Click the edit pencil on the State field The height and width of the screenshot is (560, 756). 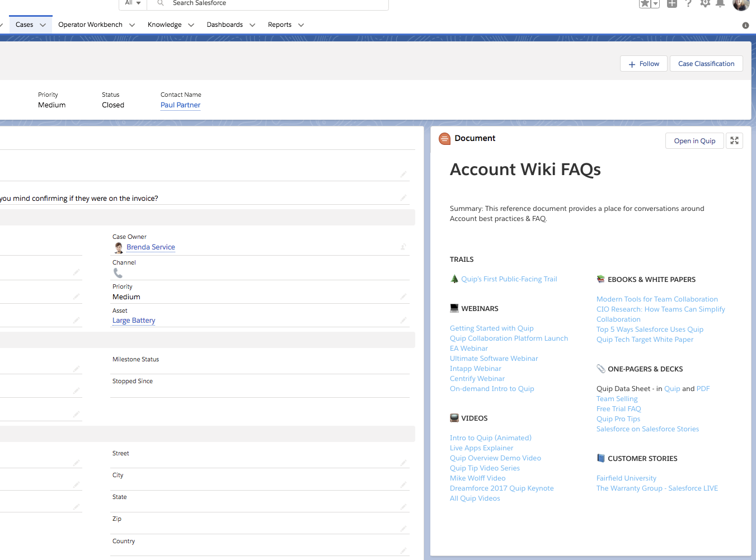(403, 506)
